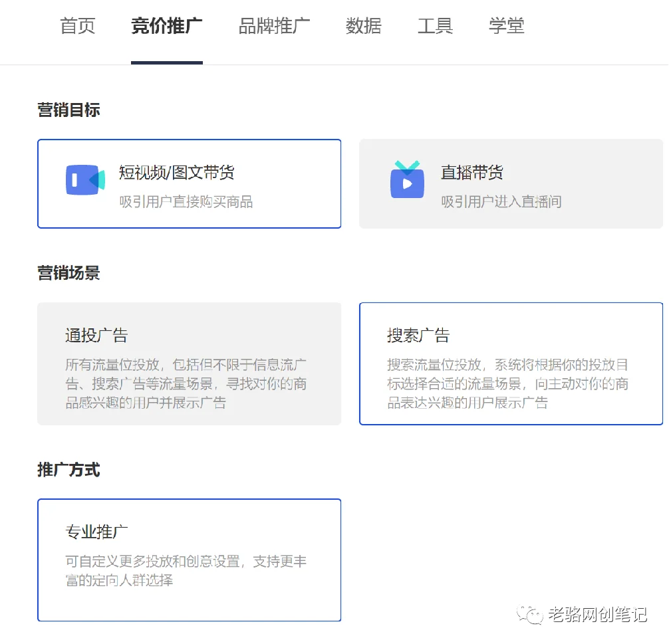
Task: Select the 短视频/图文带货 marketing goal card
Action: tap(189, 184)
